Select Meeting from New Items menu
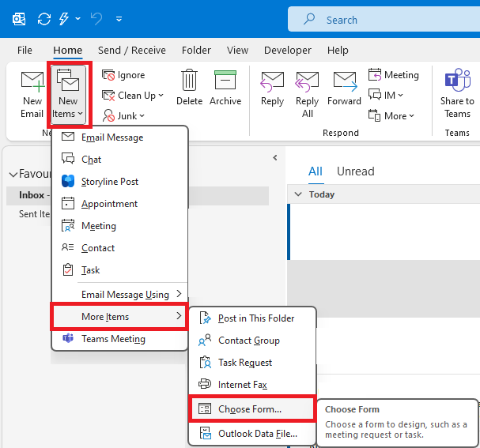The height and width of the screenshot is (448, 480). [x=119, y=226]
